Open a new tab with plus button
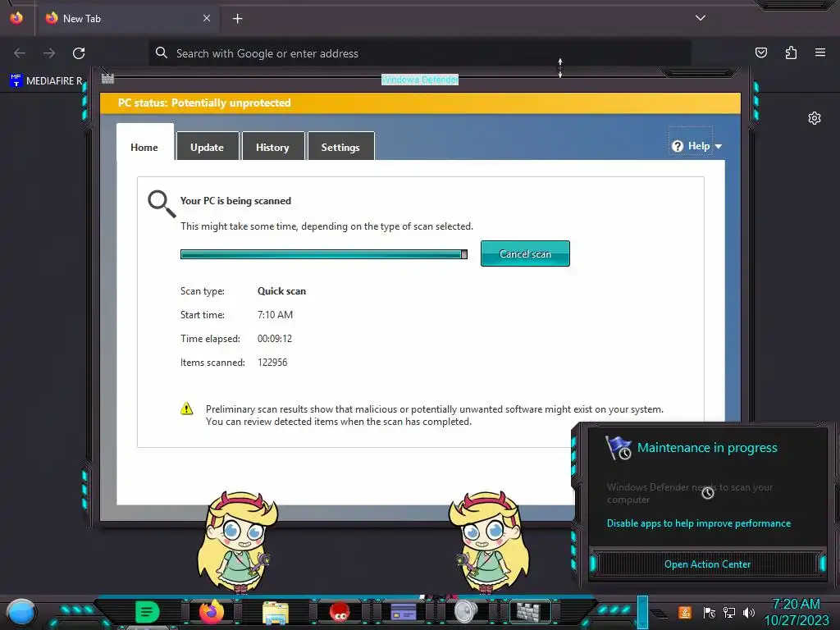 click(237, 19)
